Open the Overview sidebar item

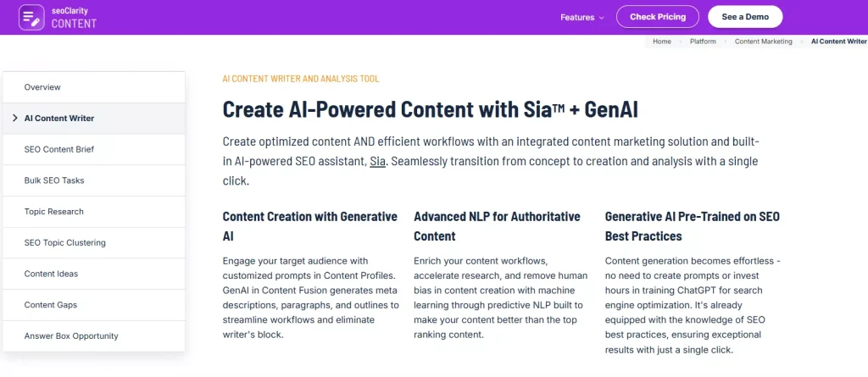(42, 87)
